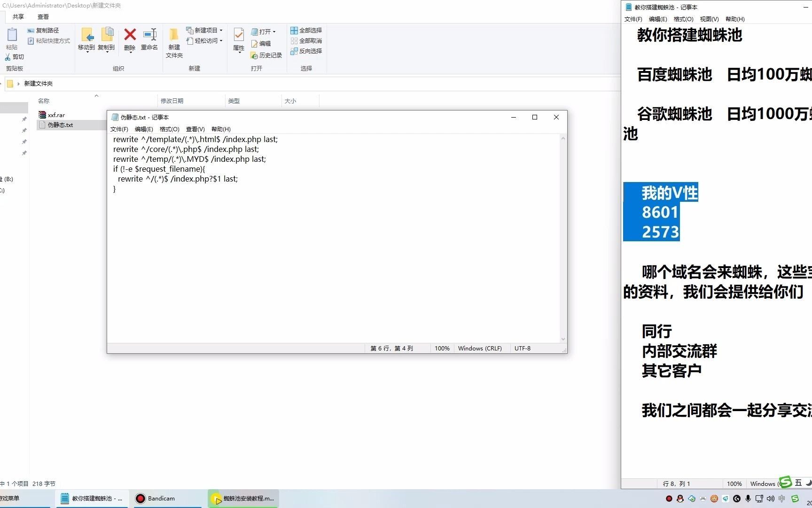Click the History (历史记录) icon
The height and width of the screenshot is (508, 812).
(254, 56)
